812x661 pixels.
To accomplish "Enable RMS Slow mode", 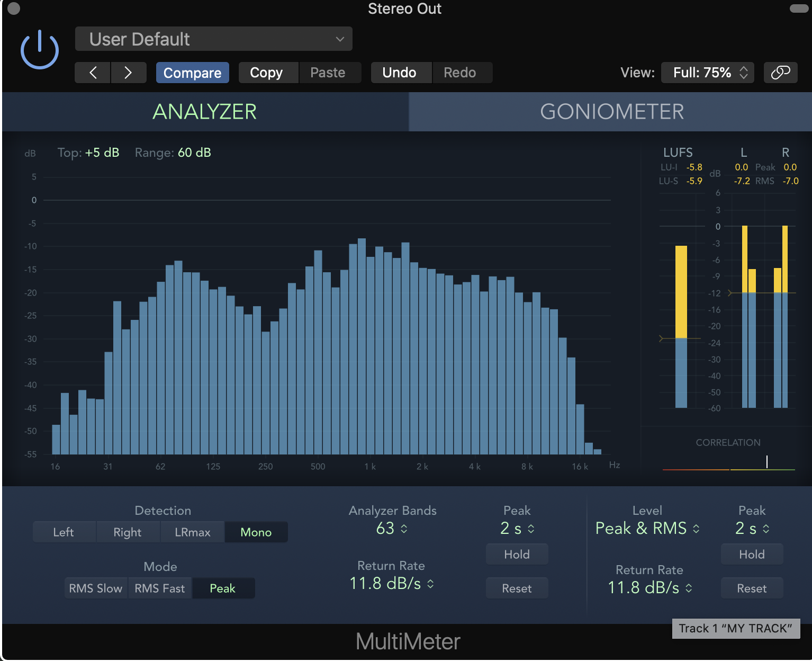I will pyautogui.click(x=96, y=588).
